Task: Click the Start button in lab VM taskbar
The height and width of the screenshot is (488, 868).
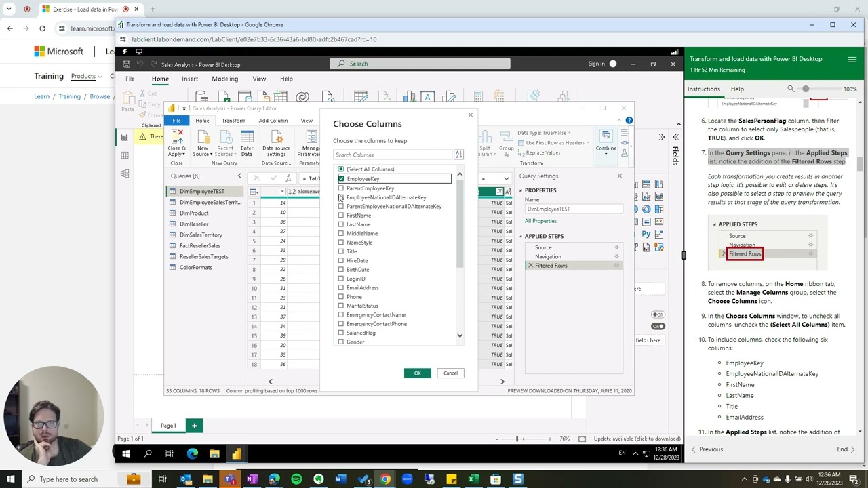Action: pyautogui.click(x=125, y=453)
